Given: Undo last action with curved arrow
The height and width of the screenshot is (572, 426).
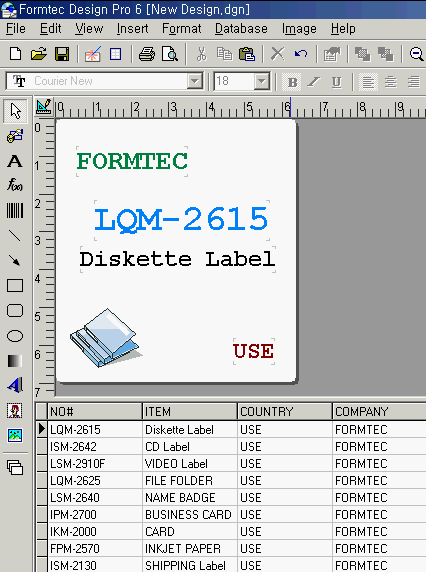Looking at the screenshot, I should [301, 54].
